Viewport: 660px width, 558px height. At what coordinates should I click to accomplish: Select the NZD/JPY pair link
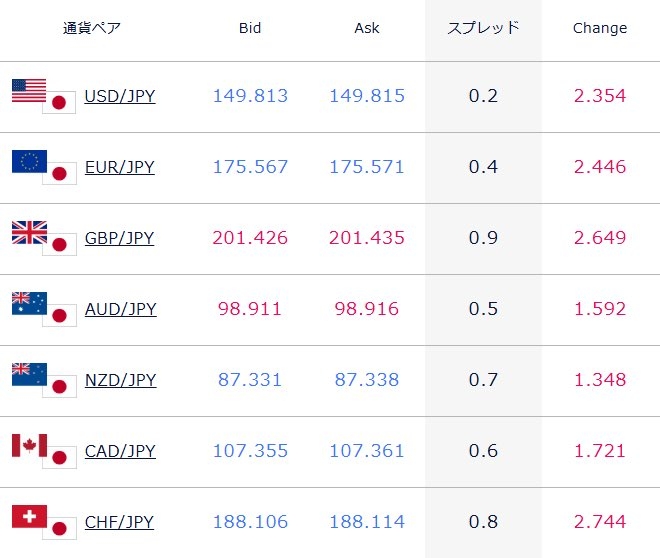click(x=120, y=381)
